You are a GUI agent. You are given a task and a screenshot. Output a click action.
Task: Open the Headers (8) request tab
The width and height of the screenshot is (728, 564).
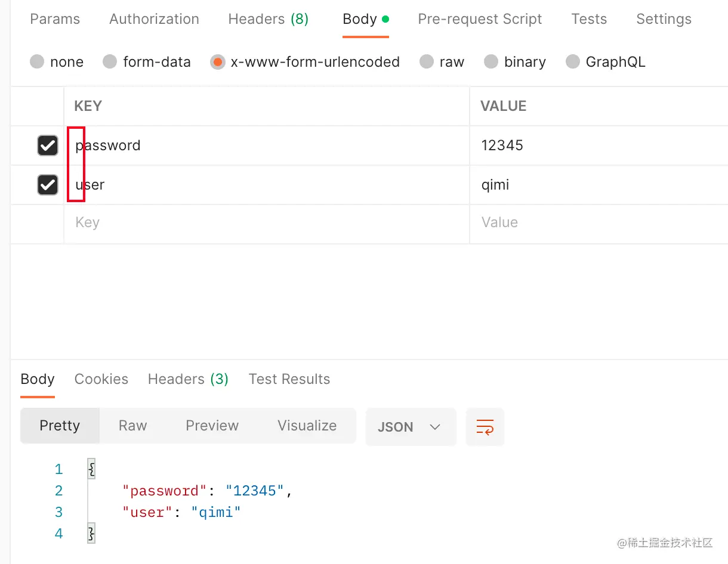[x=269, y=19]
